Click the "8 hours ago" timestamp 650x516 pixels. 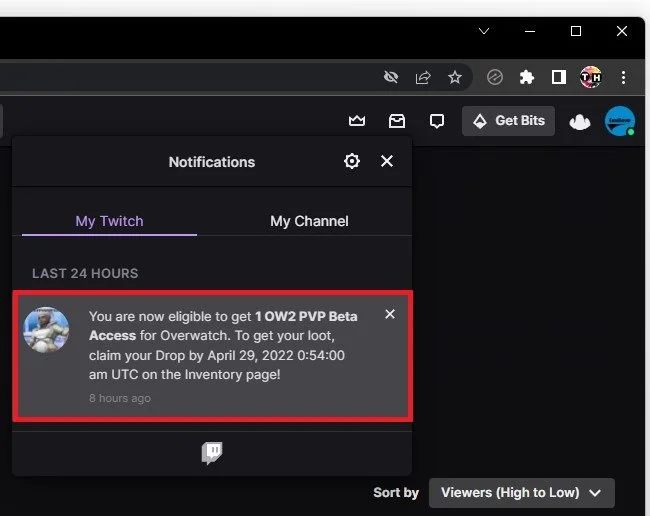tap(120, 398)
